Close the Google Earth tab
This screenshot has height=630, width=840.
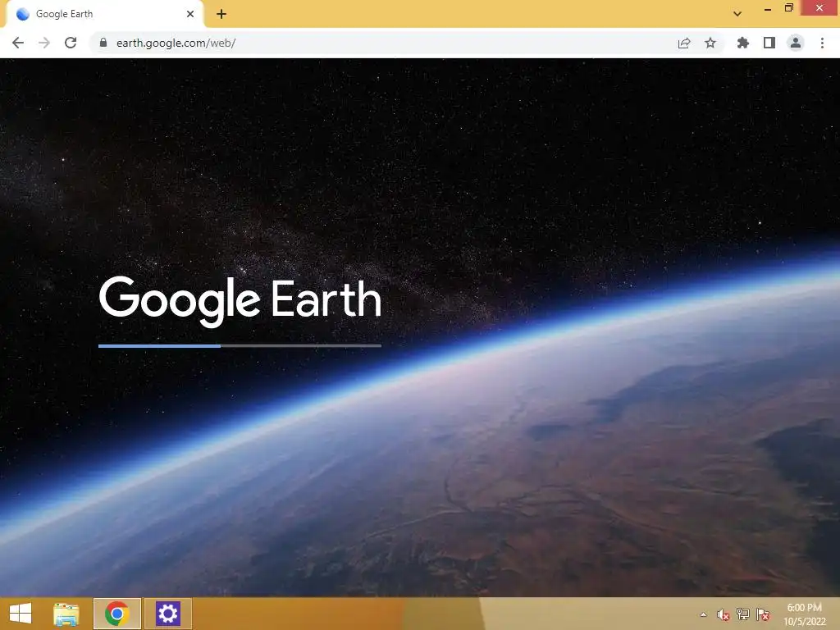pyautogui.click(x=190, y=14)
